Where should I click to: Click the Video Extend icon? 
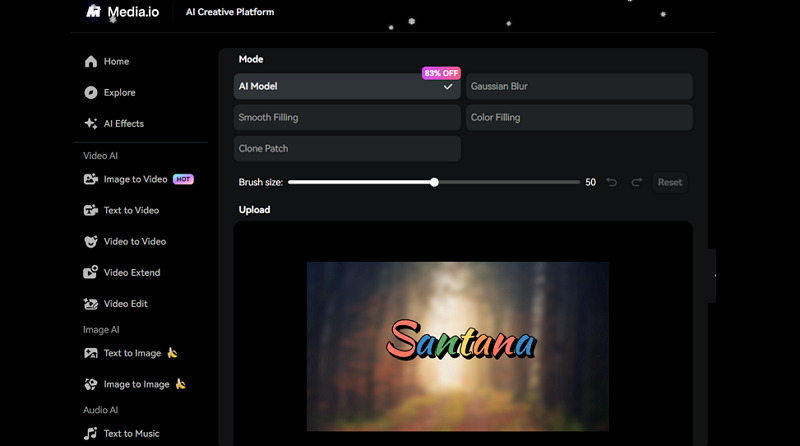click(91, 273)
